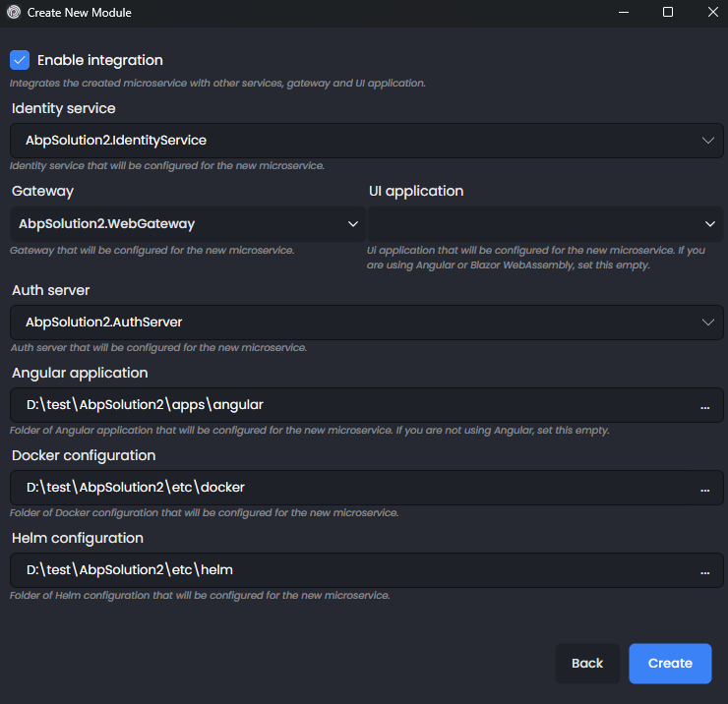Click the Auth server chevron arrow
The width and height of the screenshot is (728, 704).
(707, 323)
